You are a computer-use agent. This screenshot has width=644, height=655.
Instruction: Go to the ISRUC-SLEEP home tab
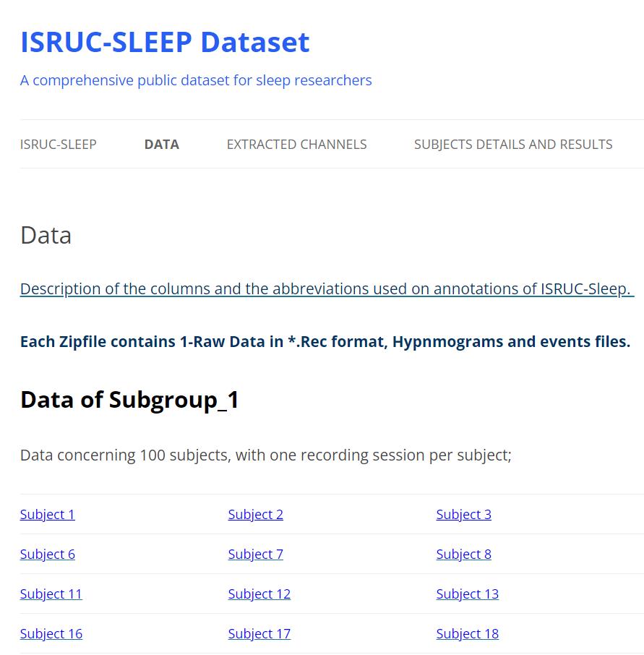(x=58, y=144)
